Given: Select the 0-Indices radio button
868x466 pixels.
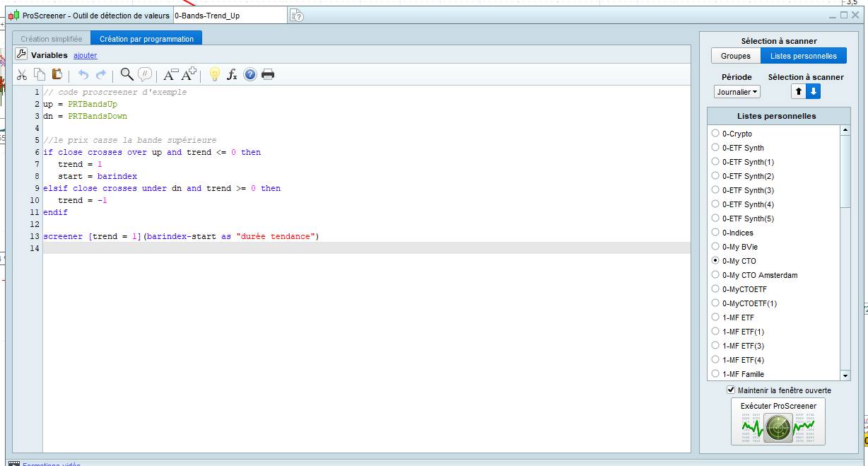Looking at the screenshot, I should pyautogui.click(x=715, y=233).
